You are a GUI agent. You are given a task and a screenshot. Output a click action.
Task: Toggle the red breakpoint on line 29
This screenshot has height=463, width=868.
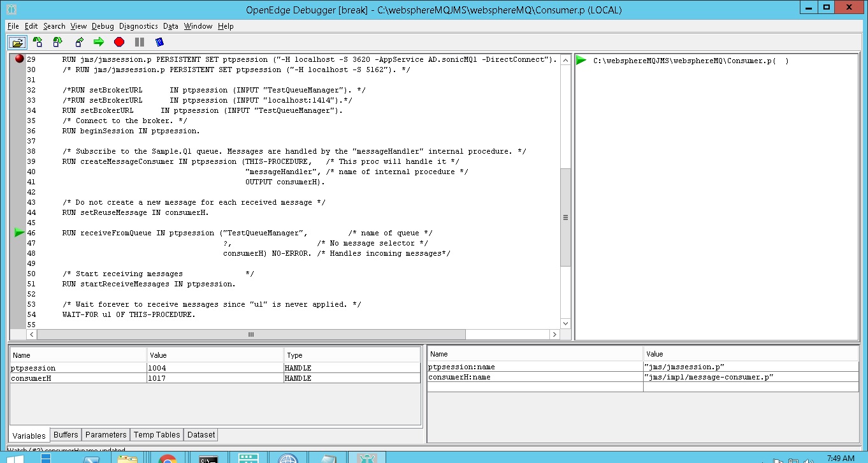tap(19, 59)
